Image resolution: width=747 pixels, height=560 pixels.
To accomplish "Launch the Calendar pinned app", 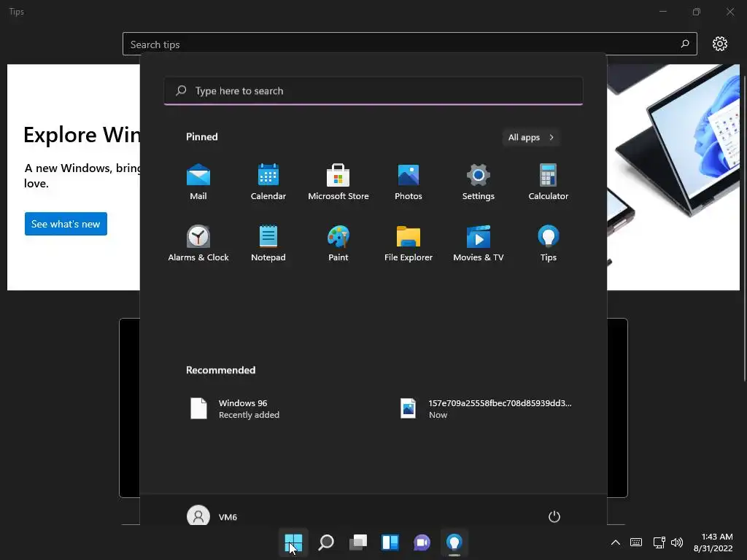I will click(x=268, y=182).
